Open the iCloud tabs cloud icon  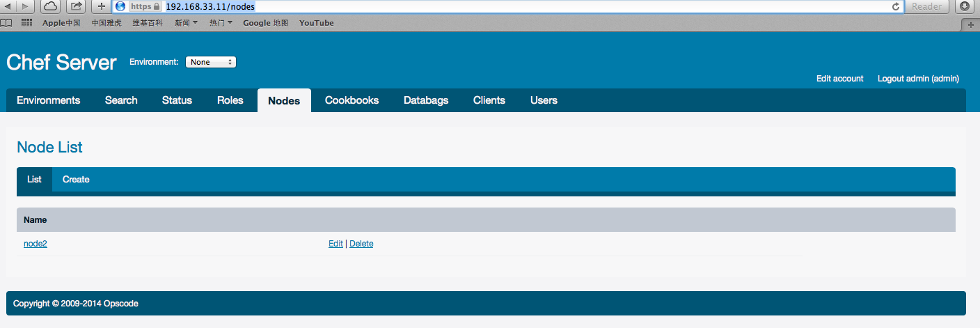coord(51,6)
